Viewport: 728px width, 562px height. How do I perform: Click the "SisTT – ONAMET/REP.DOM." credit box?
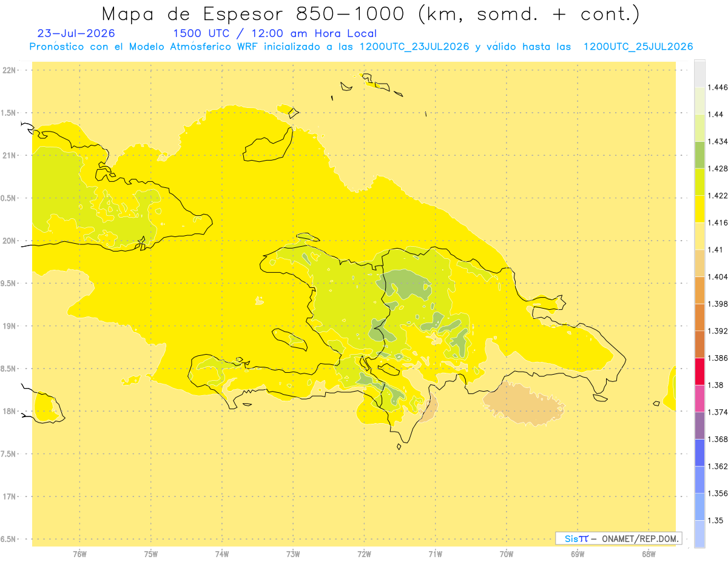point(619,538)
